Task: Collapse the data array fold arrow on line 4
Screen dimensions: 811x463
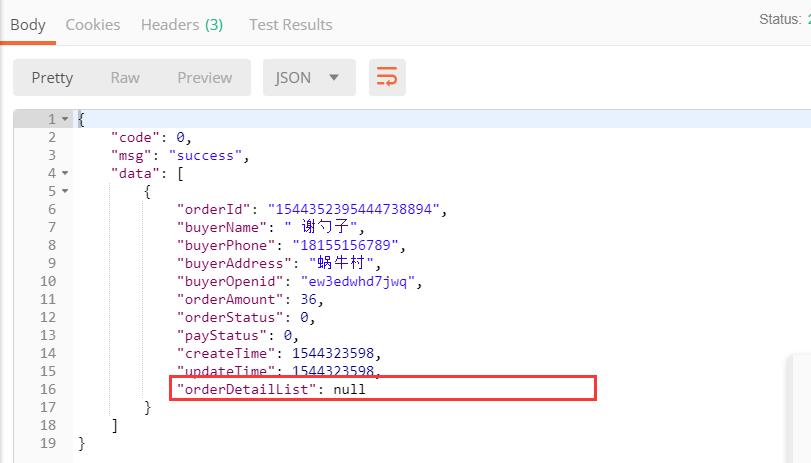Action: [65, 173]
